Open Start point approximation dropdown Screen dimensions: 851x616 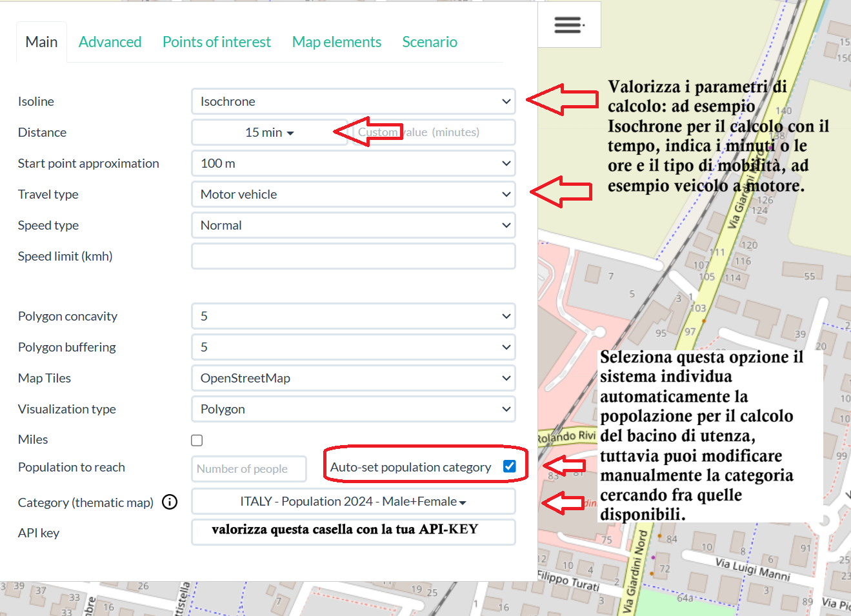353,163
